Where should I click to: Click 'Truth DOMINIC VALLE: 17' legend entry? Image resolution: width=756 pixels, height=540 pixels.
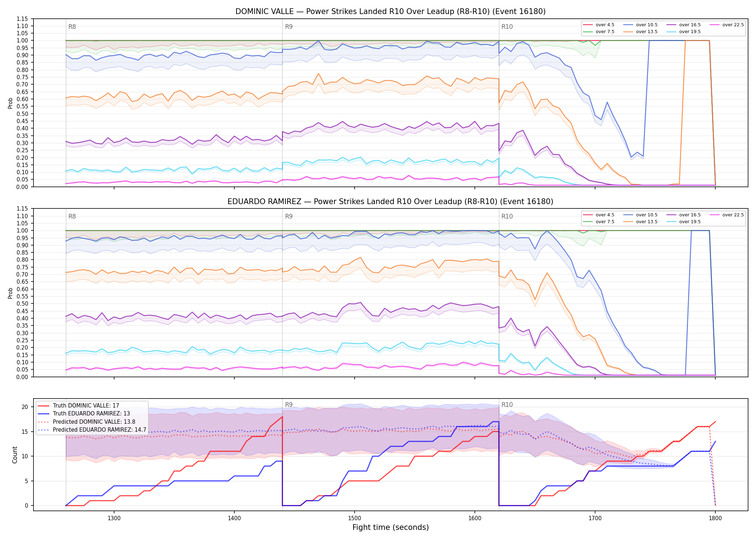78,406
